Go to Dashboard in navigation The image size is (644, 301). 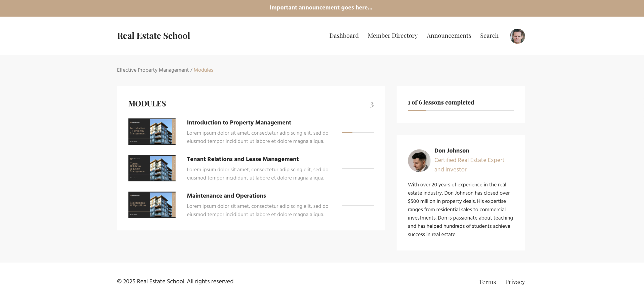(344, 36)
